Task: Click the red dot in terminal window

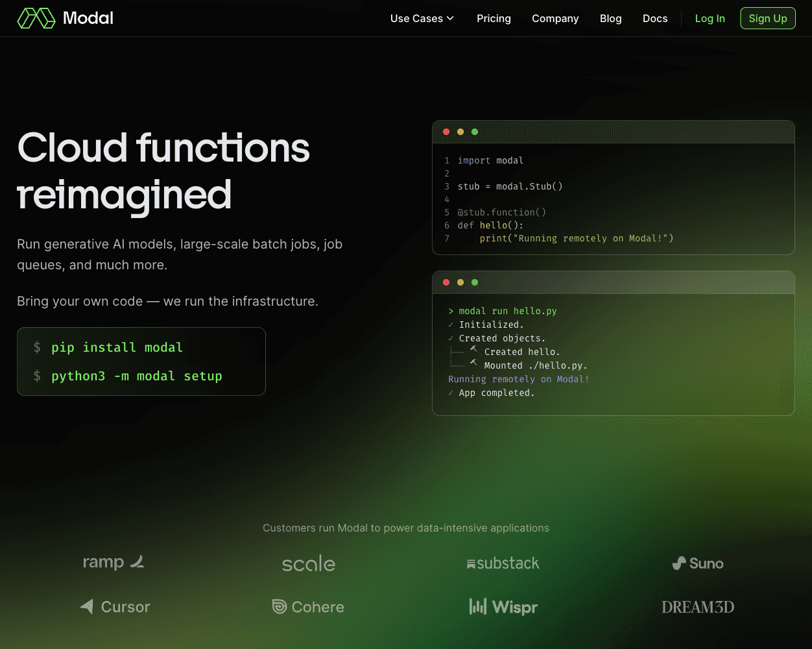Action: [x=446, y=282]
